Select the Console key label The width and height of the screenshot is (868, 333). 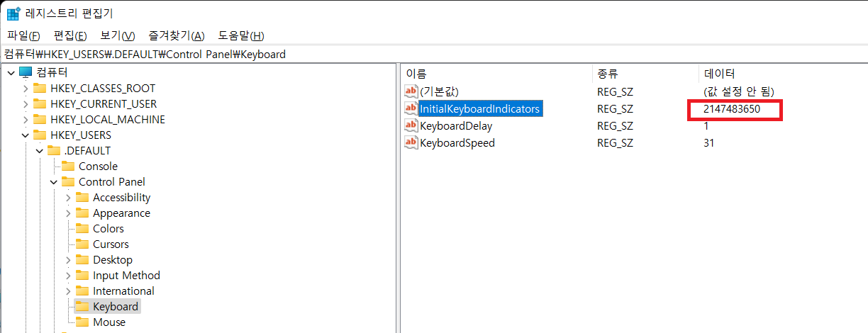[x=98, y=166]
